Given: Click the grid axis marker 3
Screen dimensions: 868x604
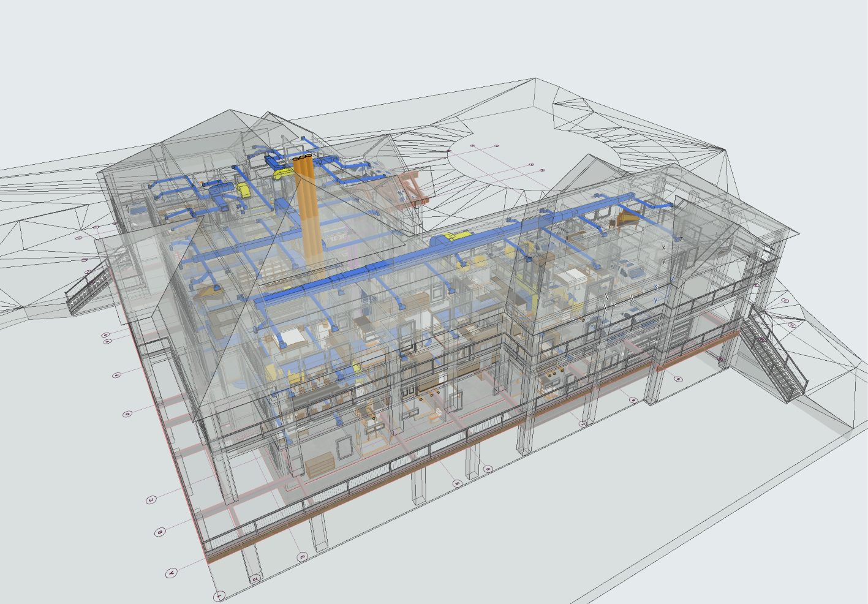Looking at the screenshot, I should tap(302, 557).
